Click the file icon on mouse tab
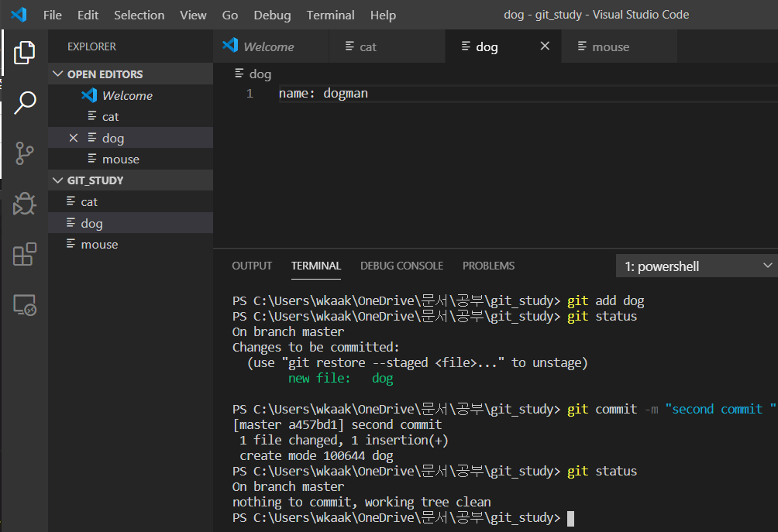The image size is (778, 532). click(x=582, y=46)
